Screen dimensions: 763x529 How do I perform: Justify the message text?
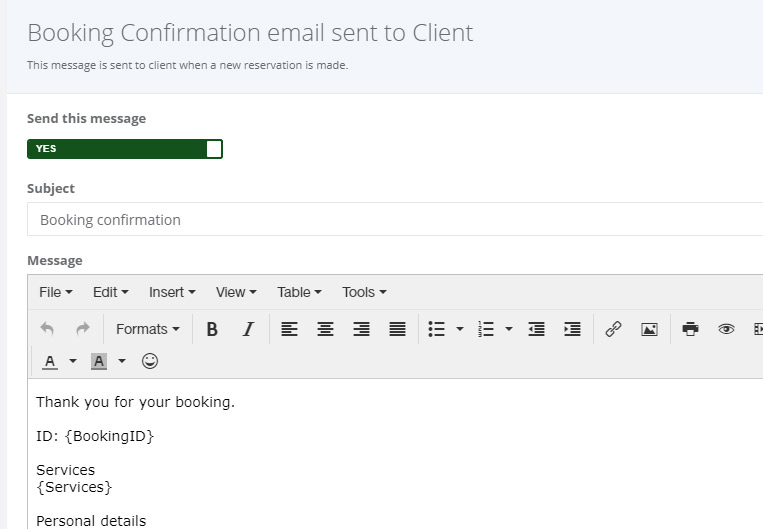coord(397,329)
